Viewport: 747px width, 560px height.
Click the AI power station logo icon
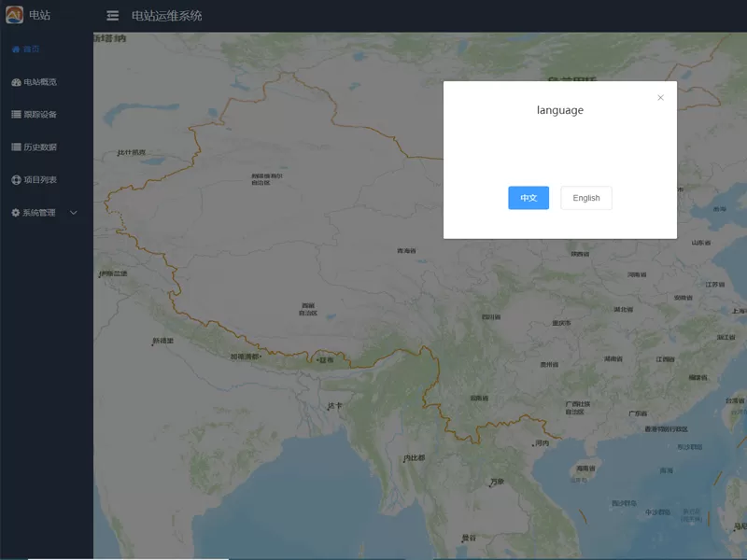pos(14,15)
